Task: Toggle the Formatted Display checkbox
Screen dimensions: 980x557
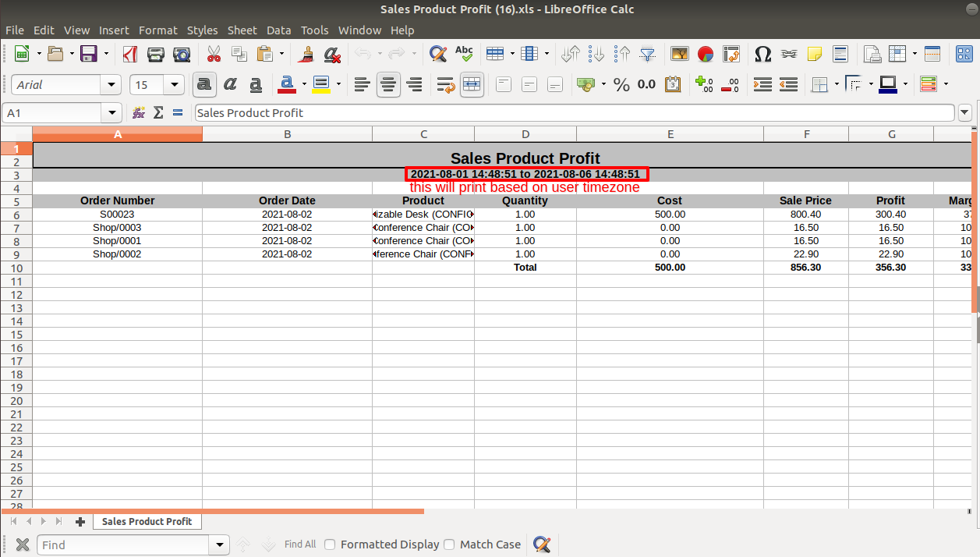Action: pyautogui.click(x=330, y=545)
